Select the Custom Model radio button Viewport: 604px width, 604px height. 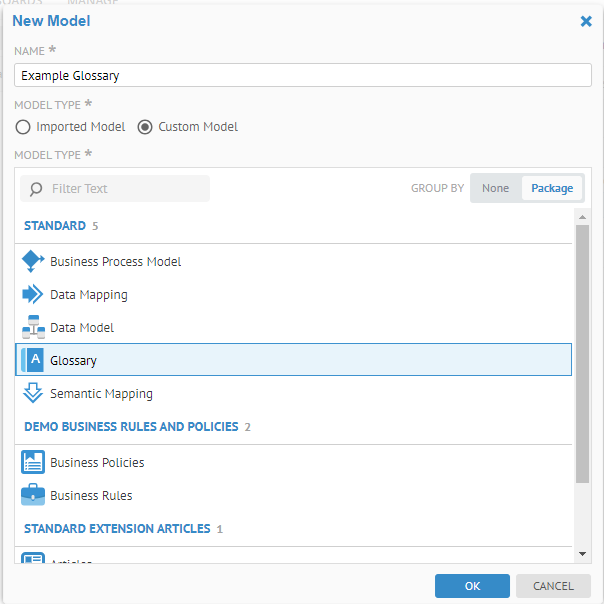tap(145, 127)
